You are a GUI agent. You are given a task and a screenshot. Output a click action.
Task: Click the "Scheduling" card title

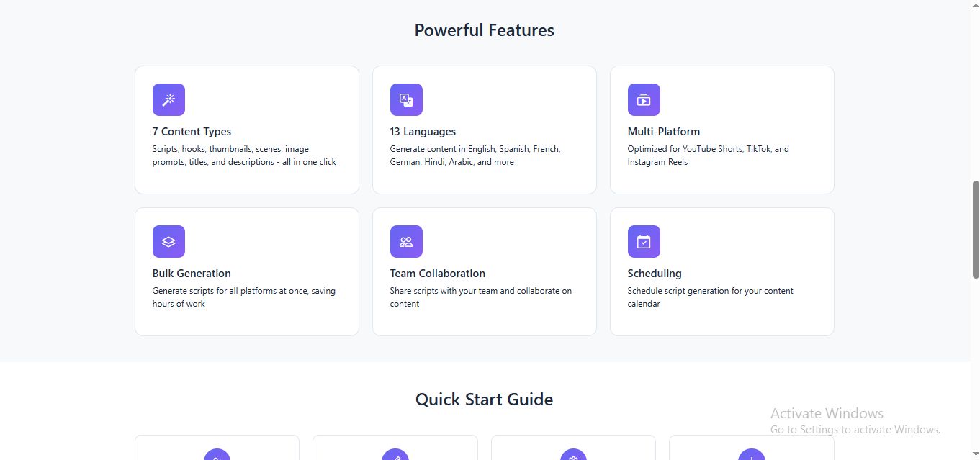[654, 274]
